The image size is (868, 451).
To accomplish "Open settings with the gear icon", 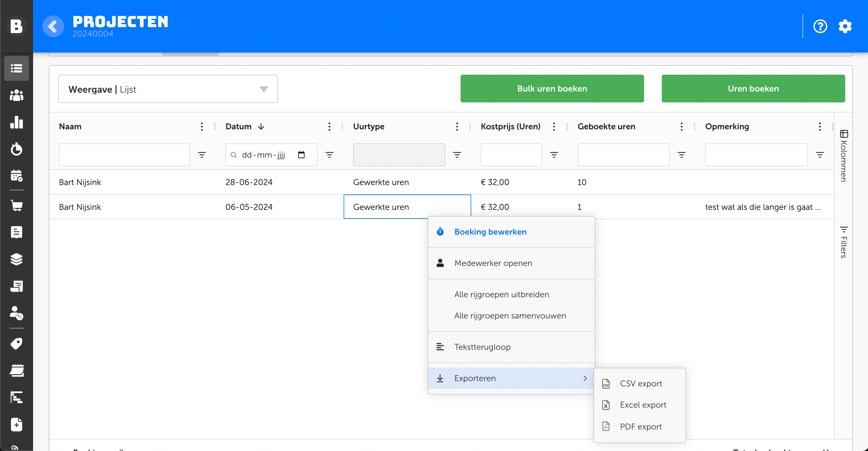I will [x=845, y=26].
